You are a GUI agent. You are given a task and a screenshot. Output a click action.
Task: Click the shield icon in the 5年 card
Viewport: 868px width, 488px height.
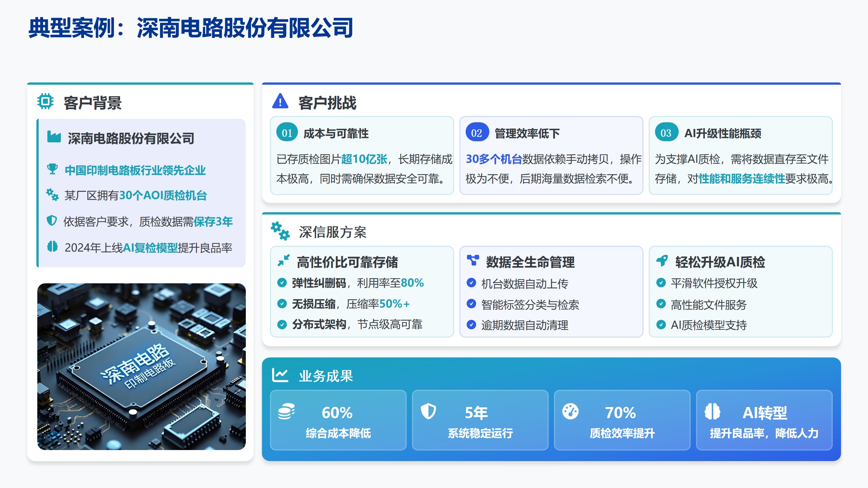428,411
